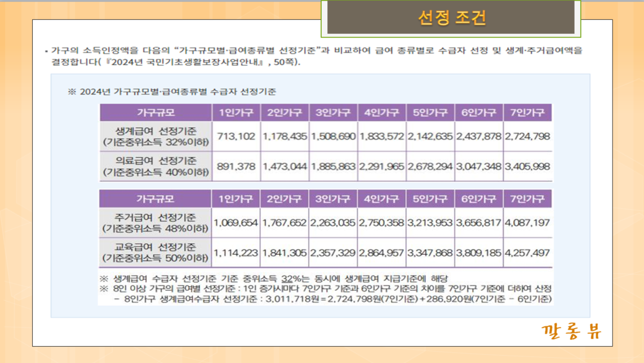644x363 pixels.
Task: Click the upper table's 1인가구 header
Action: [236, 113]
